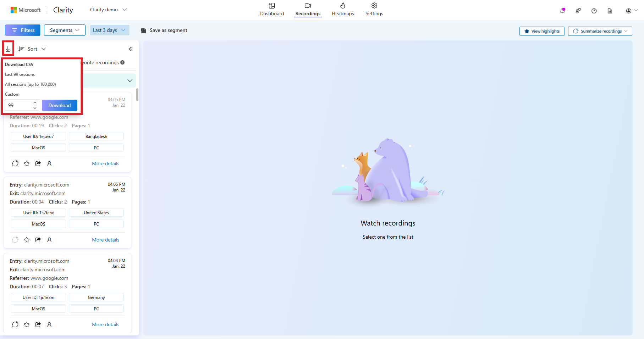Summarize the Bangladesh recording with the sparkle icon
This screenshot has width=644, height=339.
(x=15, y=163)
